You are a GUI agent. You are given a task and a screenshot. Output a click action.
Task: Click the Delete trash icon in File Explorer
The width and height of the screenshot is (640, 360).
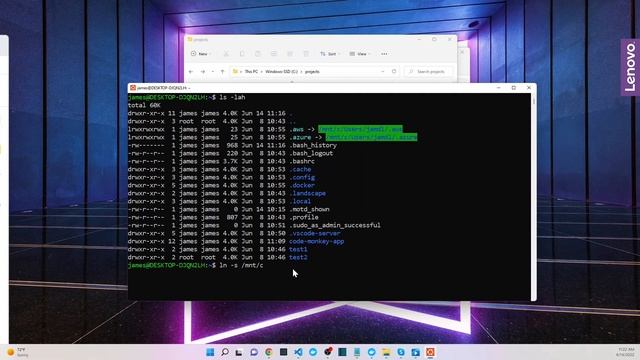(x=306, y=54)
